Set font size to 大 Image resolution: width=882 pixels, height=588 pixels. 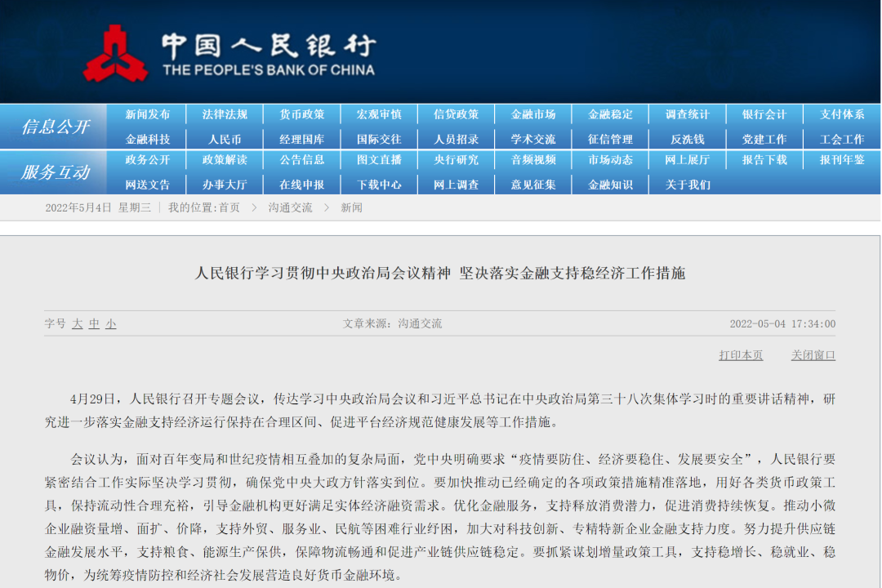(x=78, y=323)
